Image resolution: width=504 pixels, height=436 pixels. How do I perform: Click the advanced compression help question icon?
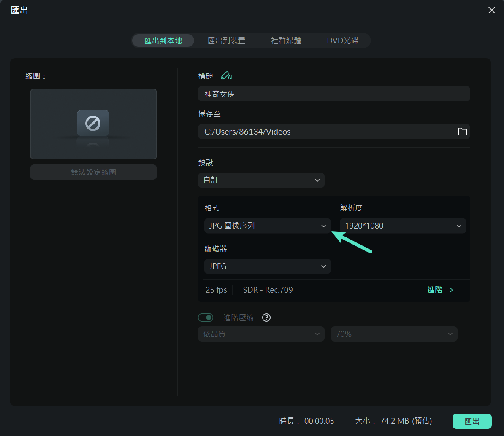pyautogui.click(x=266, y=318)
